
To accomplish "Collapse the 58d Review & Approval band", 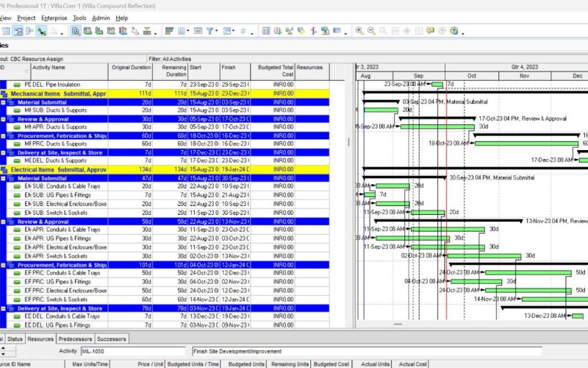I will pos(3,222).
